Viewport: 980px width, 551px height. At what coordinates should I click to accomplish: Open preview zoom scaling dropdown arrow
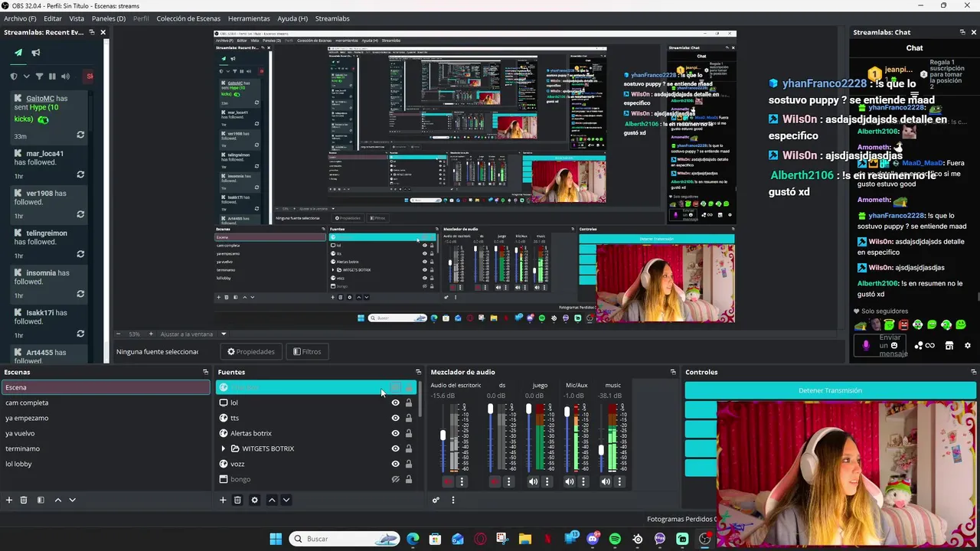click(224, 334)
